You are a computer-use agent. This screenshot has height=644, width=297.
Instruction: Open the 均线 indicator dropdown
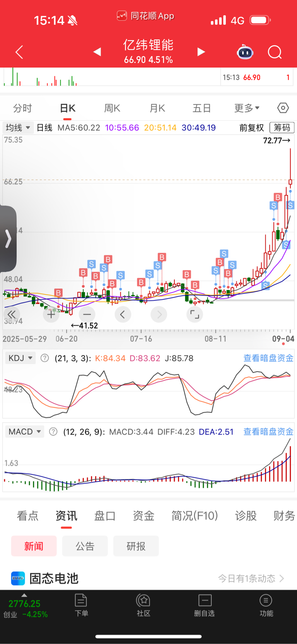point(17,128)
